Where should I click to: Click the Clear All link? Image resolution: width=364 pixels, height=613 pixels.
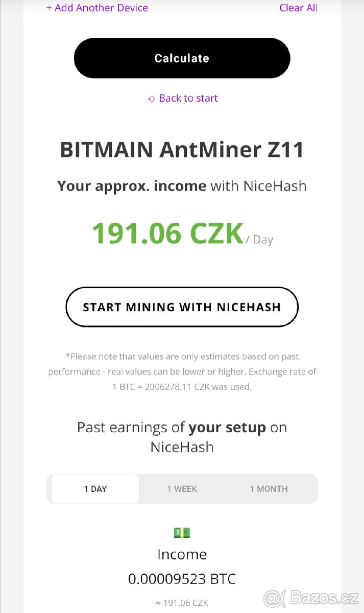[x=298, y=8]
